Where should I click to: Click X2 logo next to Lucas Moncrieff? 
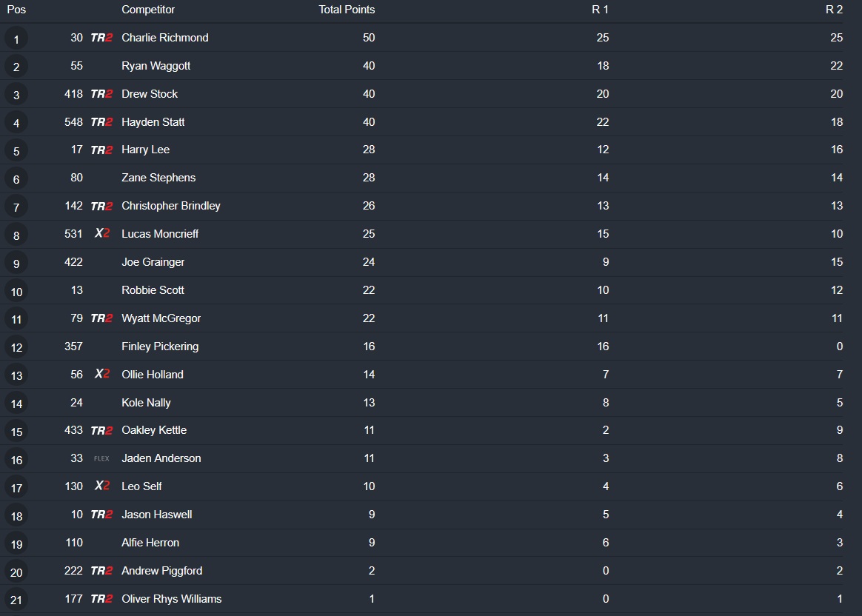102,234
